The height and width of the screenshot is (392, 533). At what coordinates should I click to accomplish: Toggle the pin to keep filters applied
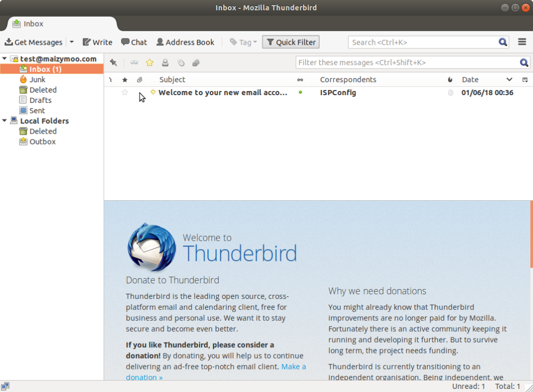[113, 62]
